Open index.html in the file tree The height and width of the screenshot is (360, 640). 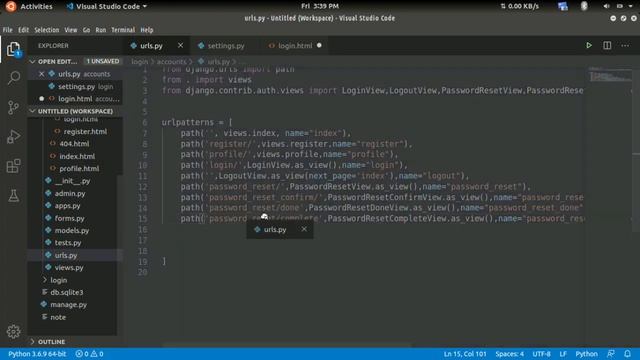click(77, 156)
